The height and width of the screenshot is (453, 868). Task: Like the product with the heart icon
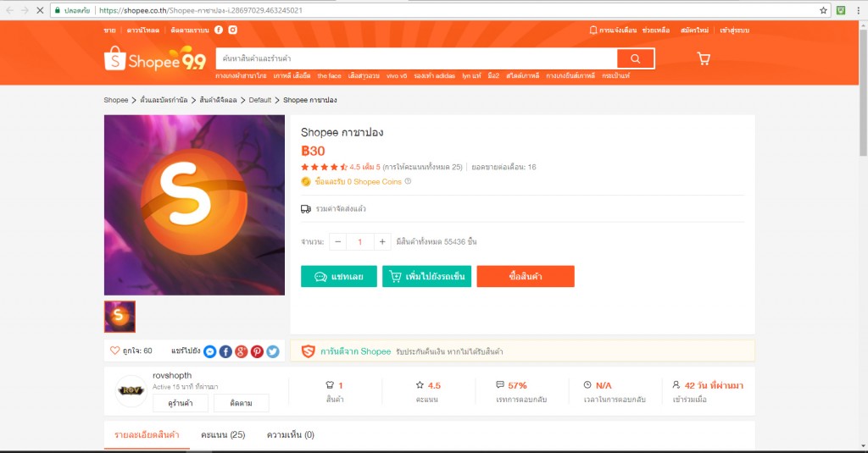[114, 350]
